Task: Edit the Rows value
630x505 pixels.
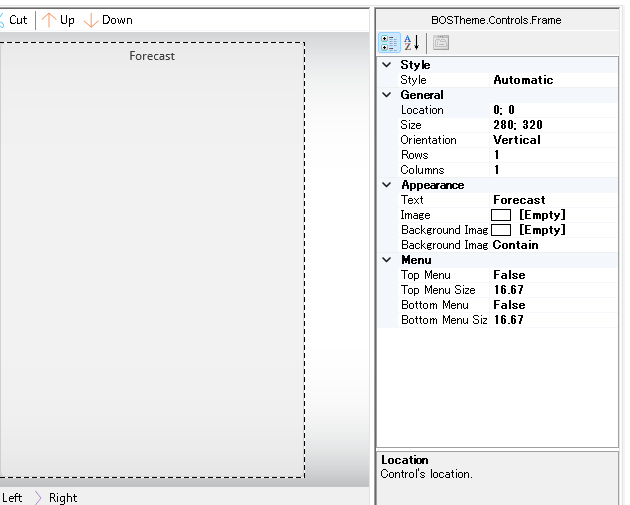Action: click(x=553, y=155)
